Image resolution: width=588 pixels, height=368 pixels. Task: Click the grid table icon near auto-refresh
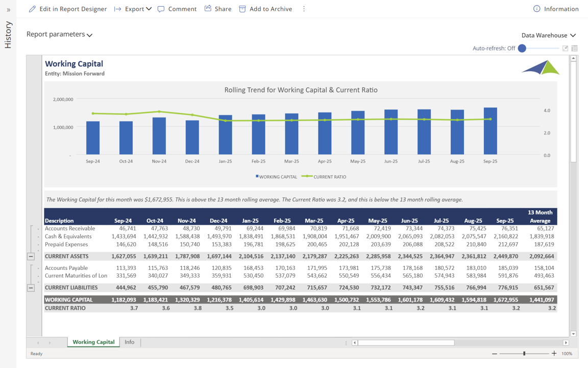point(575,49)
